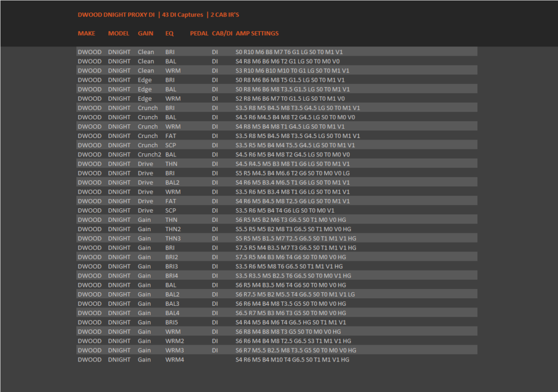Image resolution: width=558 pixels, height=392 pixels.
Task: Select the GAIN column header
Action: [145, 33]
